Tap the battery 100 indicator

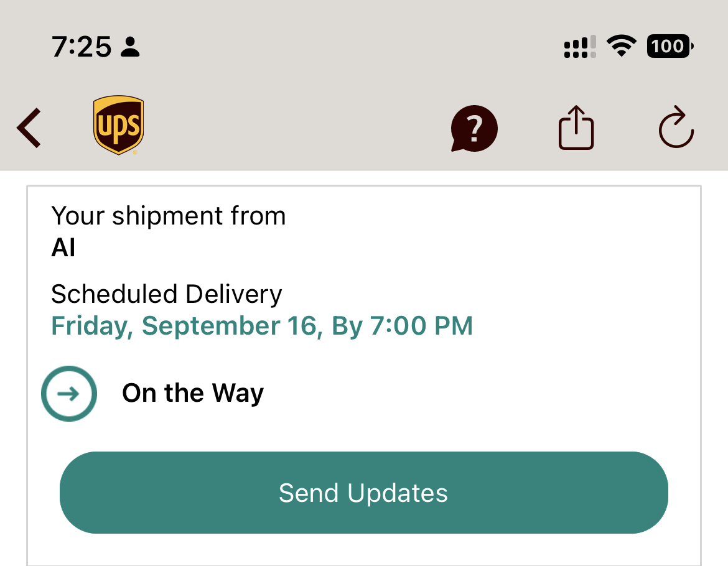click(670, 47)
